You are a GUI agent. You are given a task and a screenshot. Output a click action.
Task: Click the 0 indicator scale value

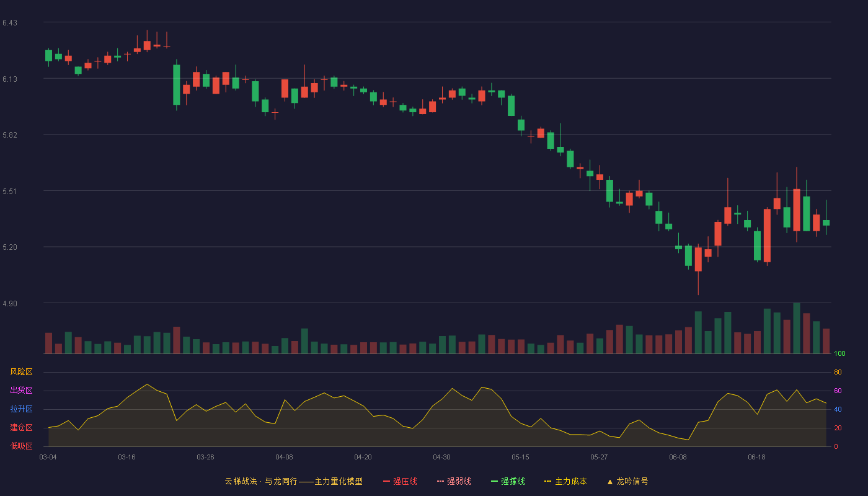point(836,446)
